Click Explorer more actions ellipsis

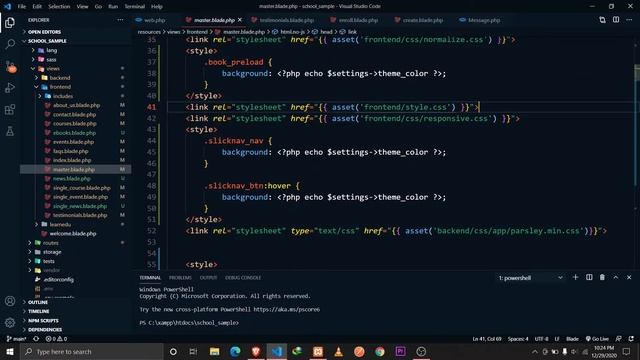pyautogui.click(x=120, y=20)
